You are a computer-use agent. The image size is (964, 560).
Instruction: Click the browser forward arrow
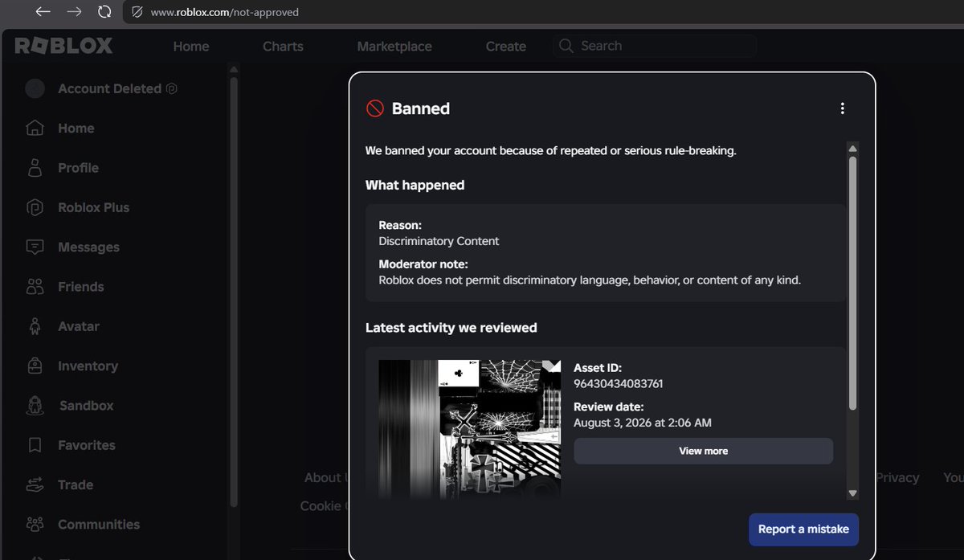pos(74,12)
